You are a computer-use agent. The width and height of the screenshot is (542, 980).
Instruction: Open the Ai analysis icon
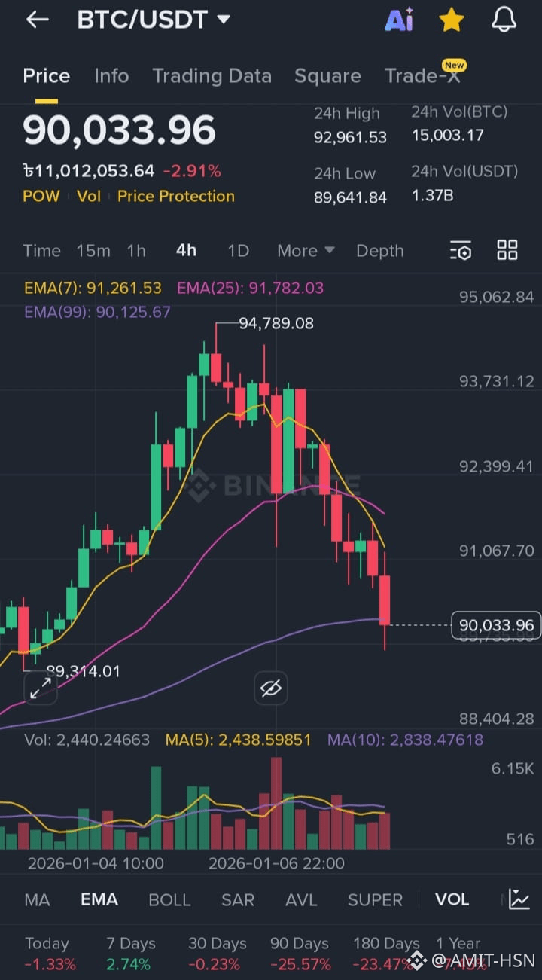click(x=399, y=20)
